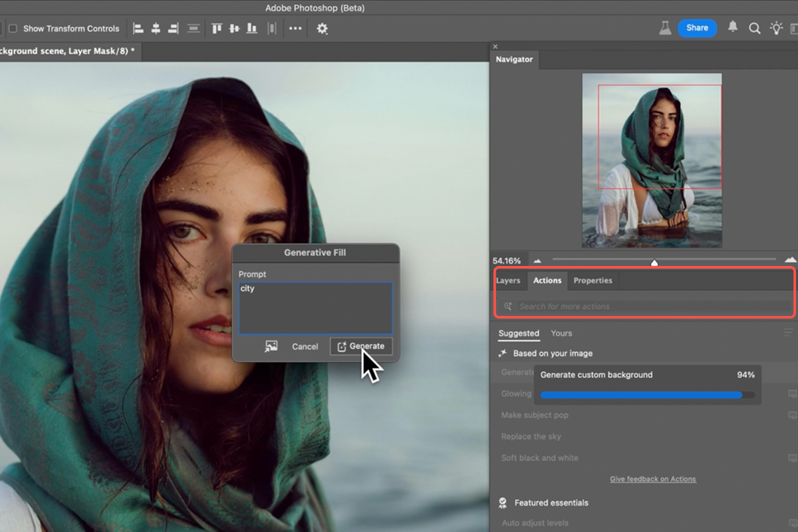Open the lightbulb Discover icon

coord(776,28)
